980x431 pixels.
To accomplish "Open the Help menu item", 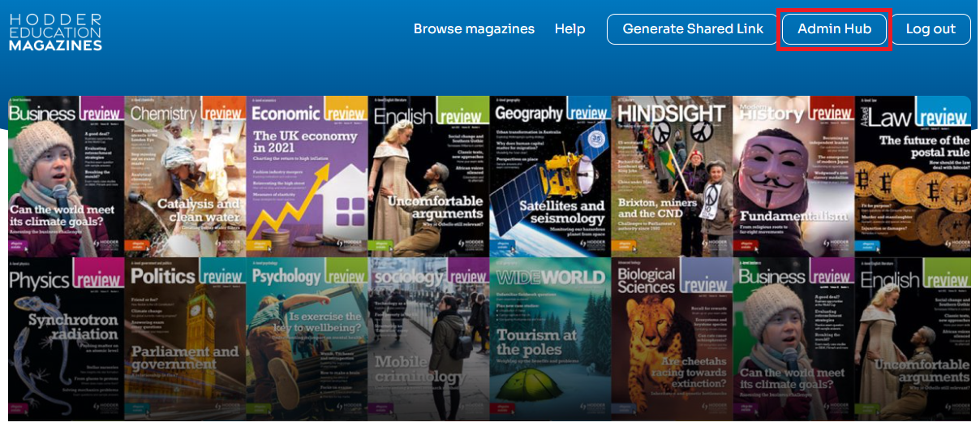I will click(x=570, y=29).
